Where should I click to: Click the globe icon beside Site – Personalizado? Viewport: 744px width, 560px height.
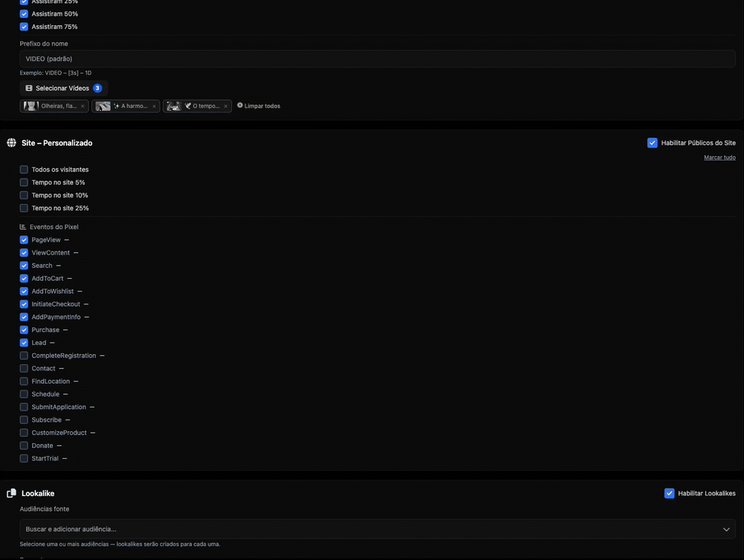pos(11,143)
